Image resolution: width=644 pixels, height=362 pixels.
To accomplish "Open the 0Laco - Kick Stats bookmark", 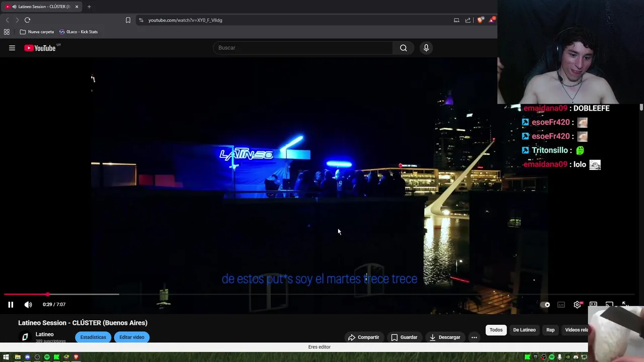I will point(78,32).
